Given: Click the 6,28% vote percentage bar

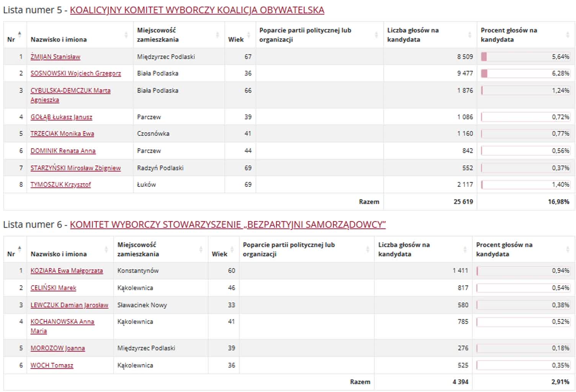Looking at the screenshot, I should coord(525,73).
